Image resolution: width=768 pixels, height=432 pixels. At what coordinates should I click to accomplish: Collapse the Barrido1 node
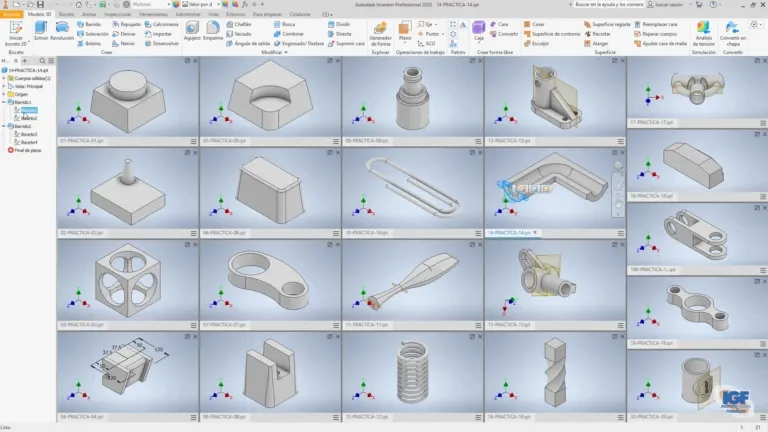click(4, 102)
